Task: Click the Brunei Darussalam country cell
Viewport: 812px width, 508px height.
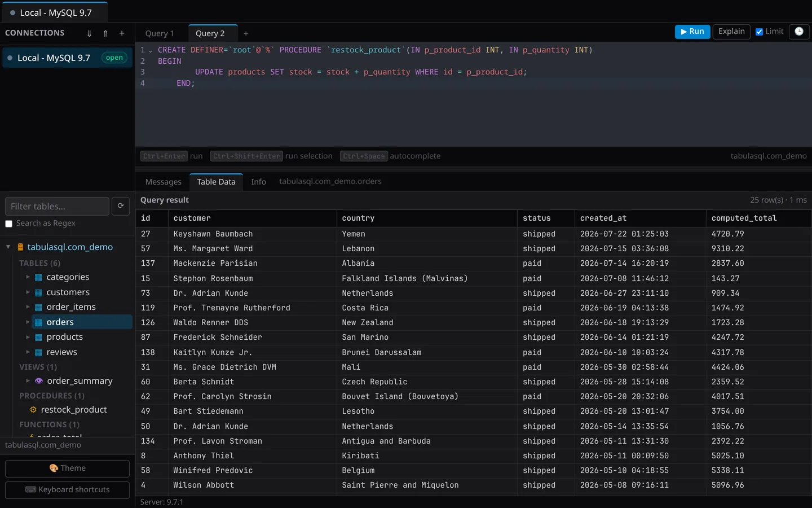Action: pos(427,352)
